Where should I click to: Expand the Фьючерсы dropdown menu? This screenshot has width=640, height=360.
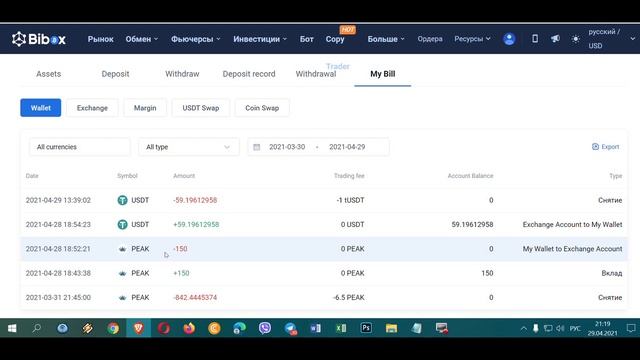coord(196,39)
